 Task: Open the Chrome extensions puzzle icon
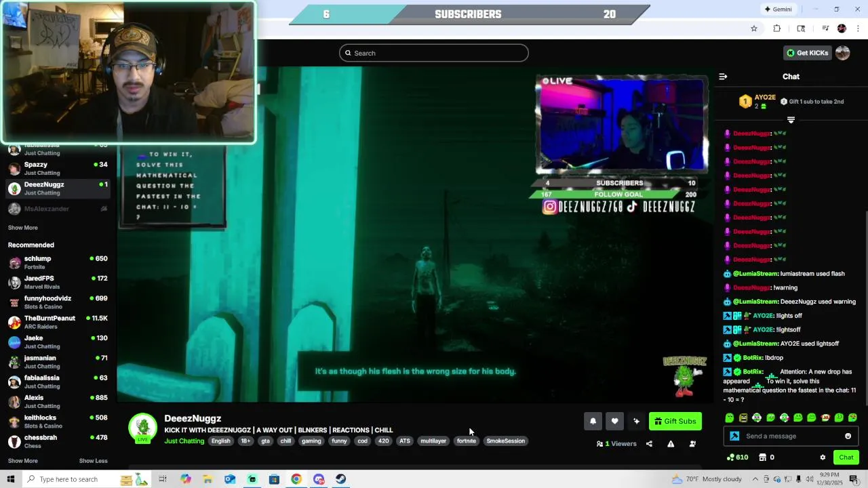tap(777, 28)
